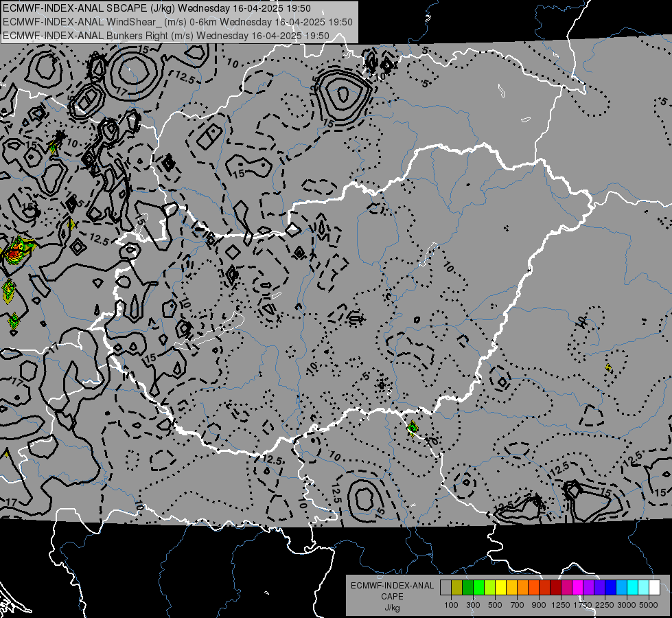Click the 3000 legend value
Image resolution: width=672 pixels, height=618 pixels.
[x=627, y=605]
